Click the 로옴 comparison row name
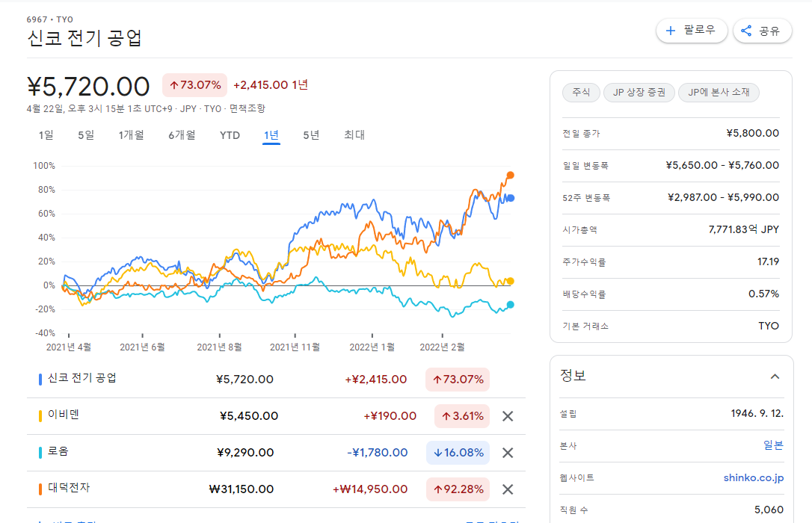Screen dimensions: 812x523 point(58,451)
